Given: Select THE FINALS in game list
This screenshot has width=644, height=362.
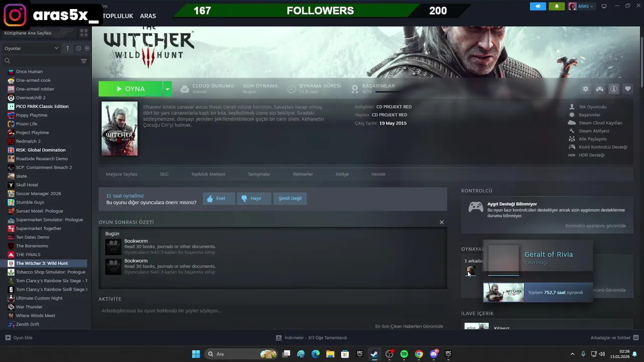Looking at the screenshot, I should [x=28, y=254].
